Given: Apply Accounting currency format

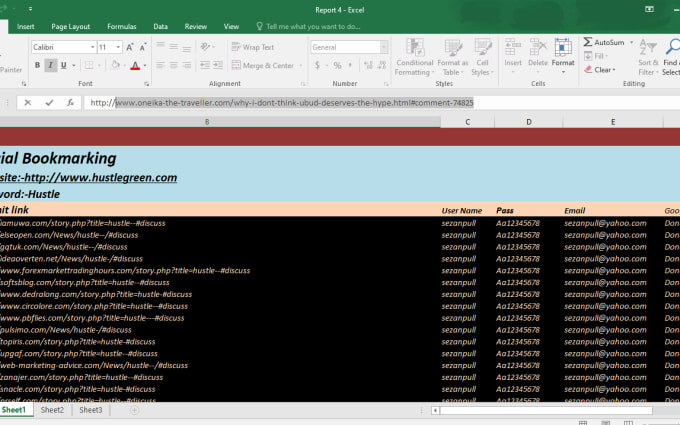Looking at the screenshot, I should click(x=317, y=65).
